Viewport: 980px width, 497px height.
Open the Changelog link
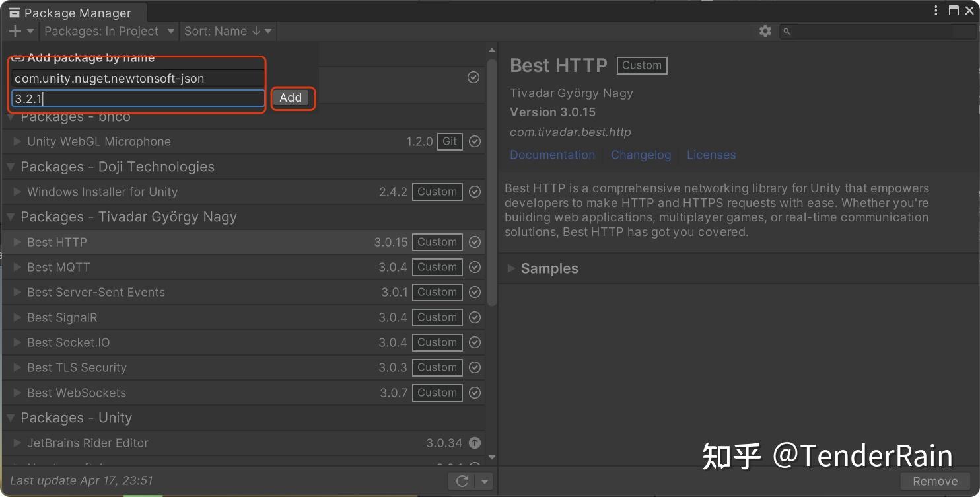(x=641, y=155)
